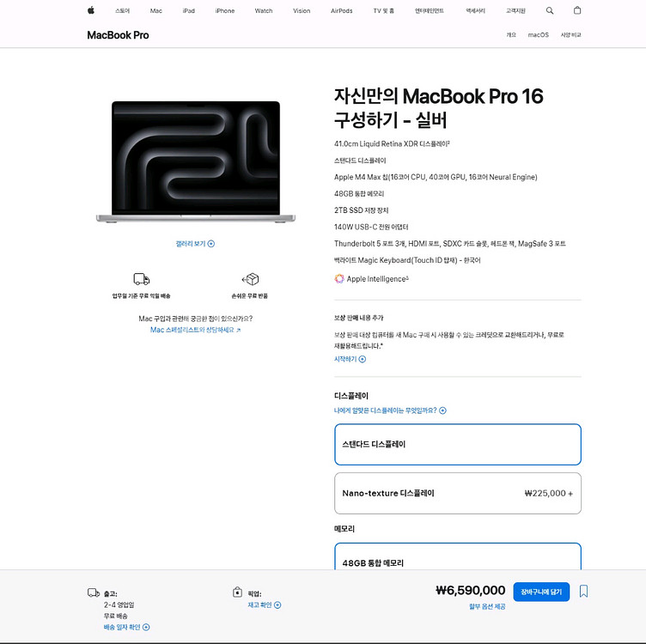
Task: Open the shopping bag icon
Action: tap(576, 10)
